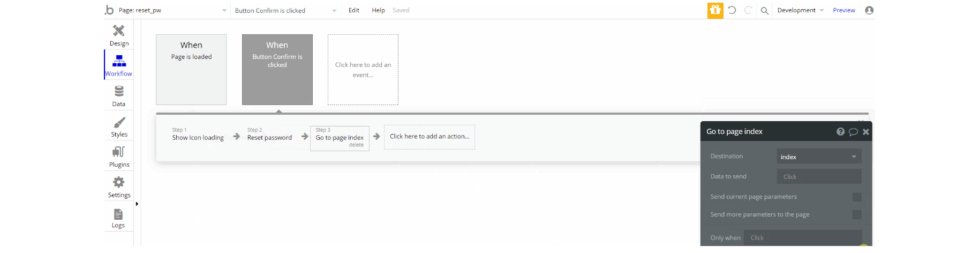The image size is (980, 253).
Task: Open the Design tab icon
Action: (x=119, y=31)
